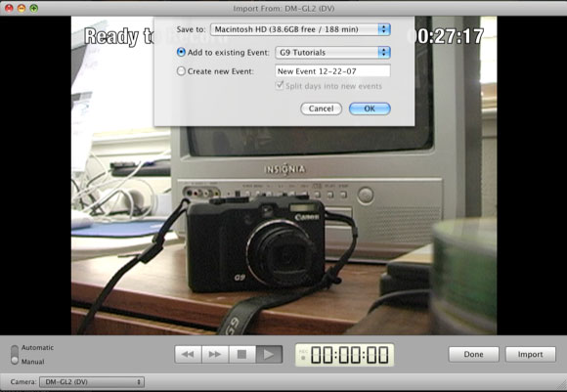Click the yellow minimize window button
The height and width of the screenshot is (392, 567).
pos(22,8)
